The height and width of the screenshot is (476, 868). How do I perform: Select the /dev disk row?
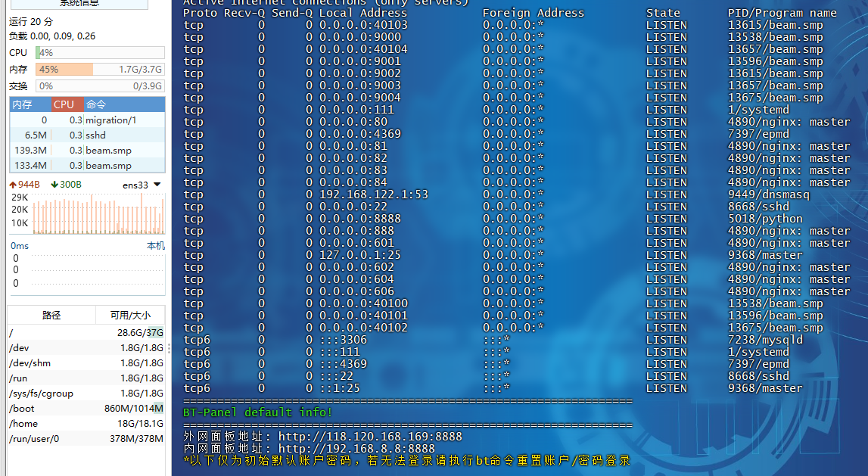pyautogui.click(x=86, y=347)
